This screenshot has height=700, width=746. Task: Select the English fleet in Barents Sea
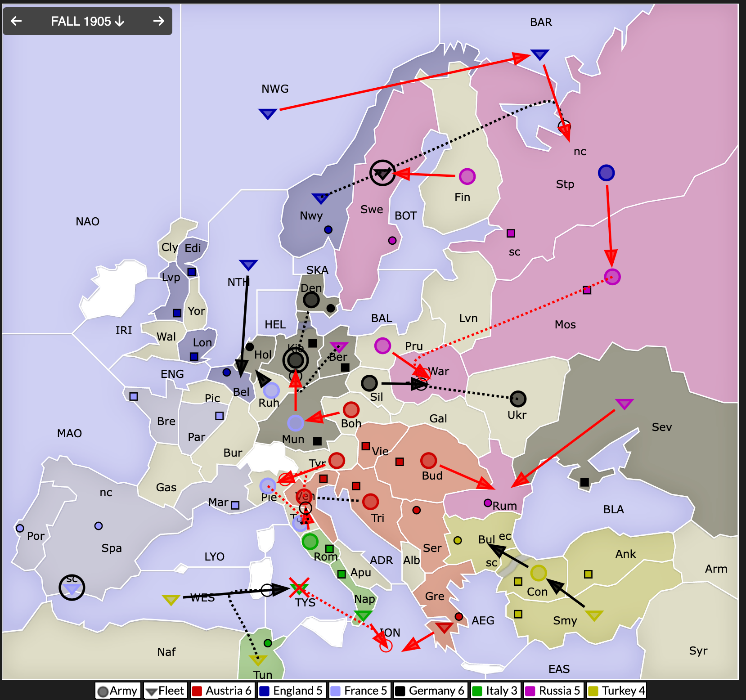(539, 54)
